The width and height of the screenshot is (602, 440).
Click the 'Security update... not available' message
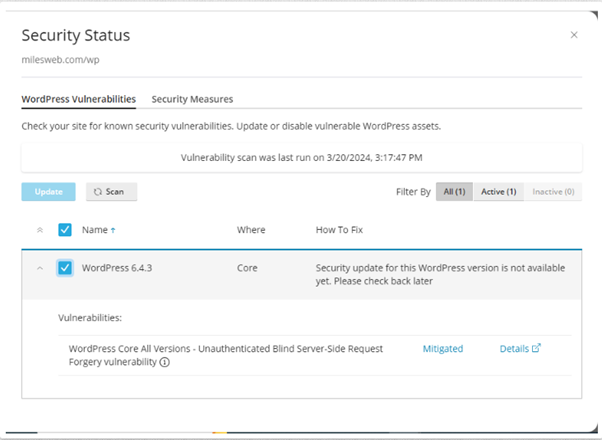point(440,274)
